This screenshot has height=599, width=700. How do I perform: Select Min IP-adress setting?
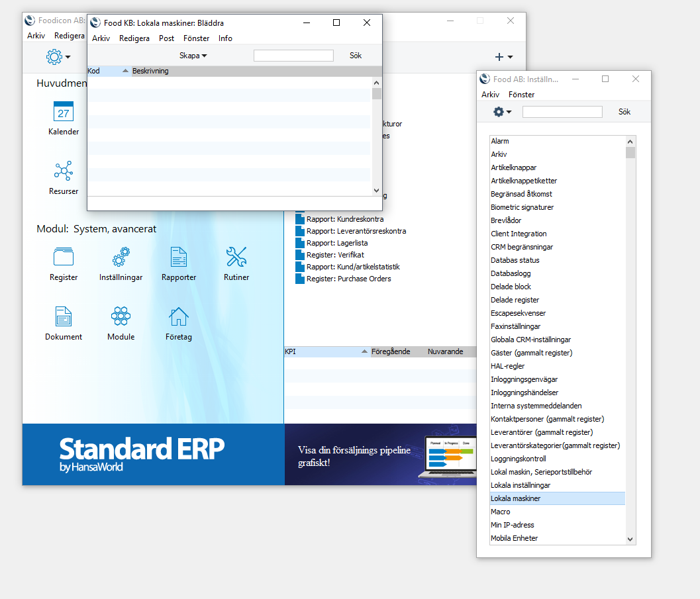[x=558, y=525]
